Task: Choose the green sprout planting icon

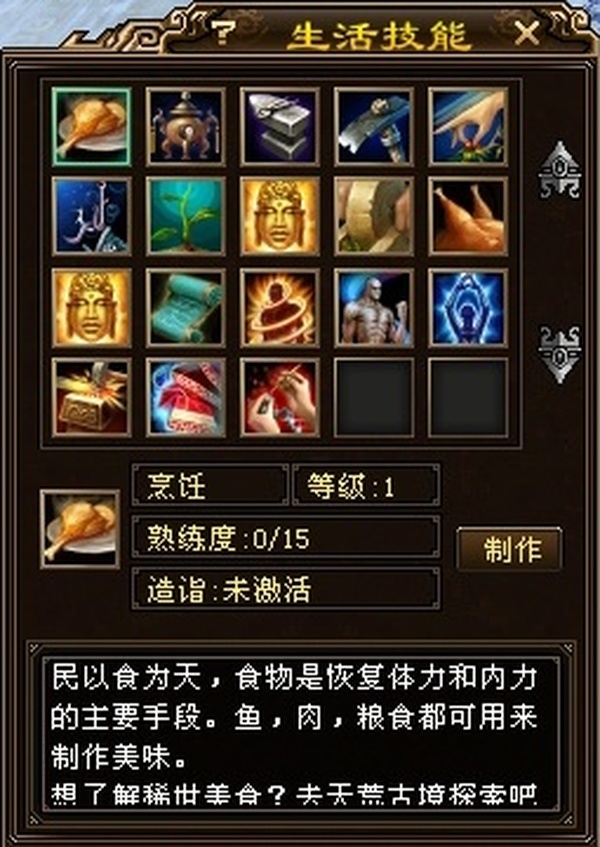Action: click(185, 216)
